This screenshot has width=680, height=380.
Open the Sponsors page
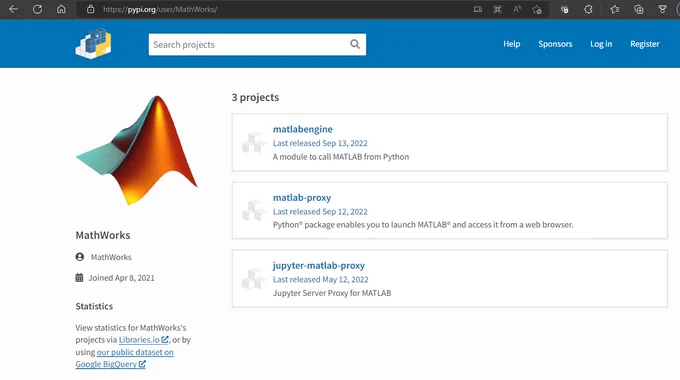pyautogui.click(x=555, y=44)
